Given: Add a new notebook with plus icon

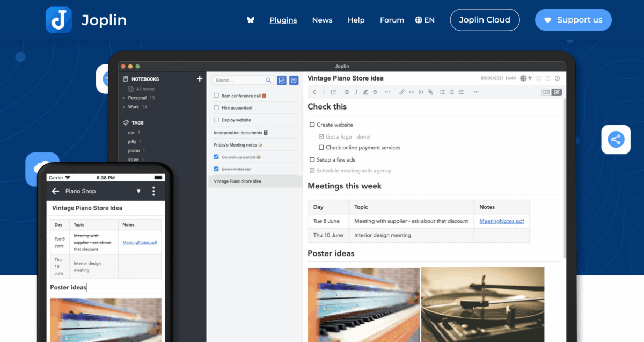Looking at the screenshot, I should click(200, 79).
